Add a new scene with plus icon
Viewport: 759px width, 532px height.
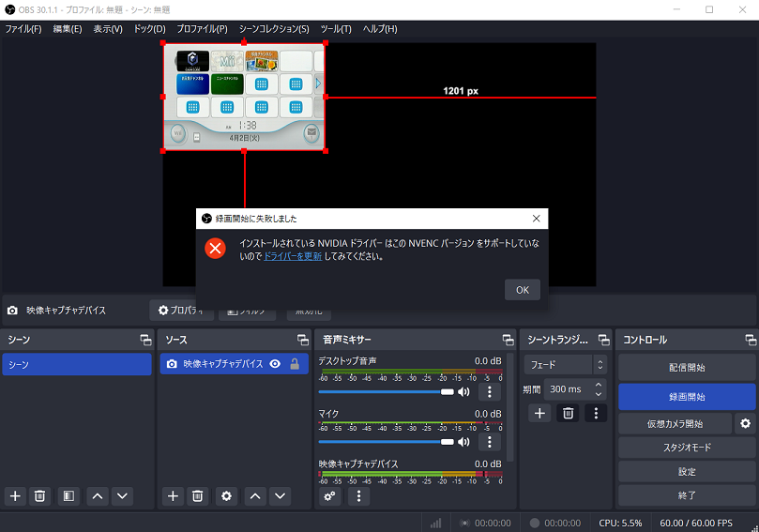(x=15, y=496)
